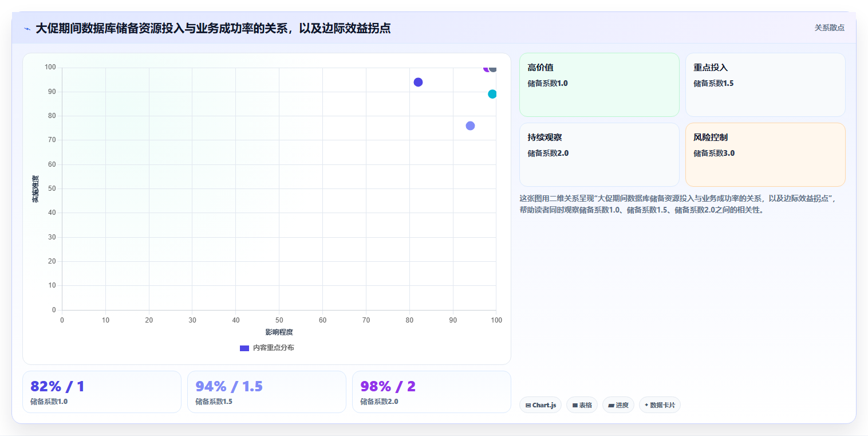Click the 数据卡片 sparkle icon
Screen dimensions: 868x436
[x=646, y=404]
